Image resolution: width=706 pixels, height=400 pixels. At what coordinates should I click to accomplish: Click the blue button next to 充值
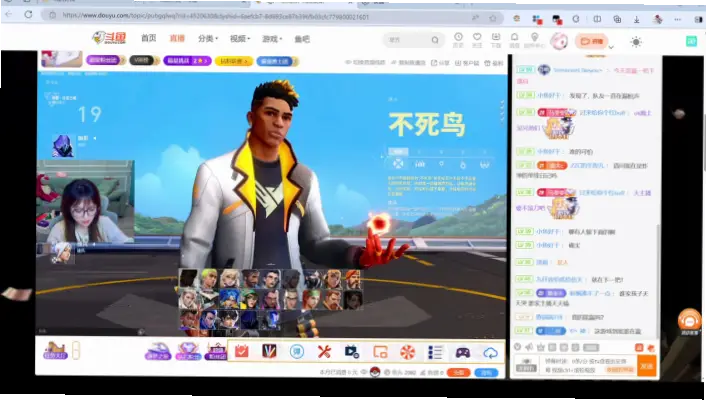click(x=487, y=373)
